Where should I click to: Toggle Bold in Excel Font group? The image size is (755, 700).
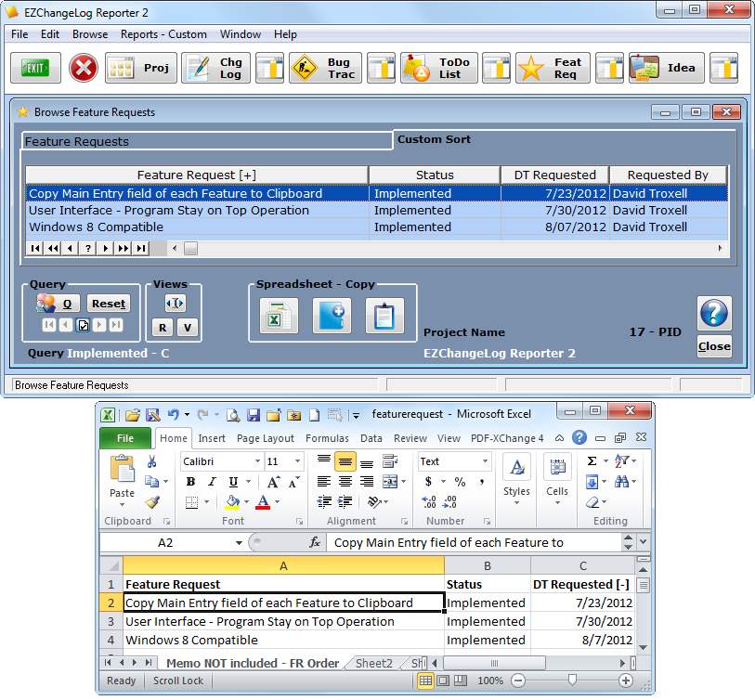click(190, 482)
